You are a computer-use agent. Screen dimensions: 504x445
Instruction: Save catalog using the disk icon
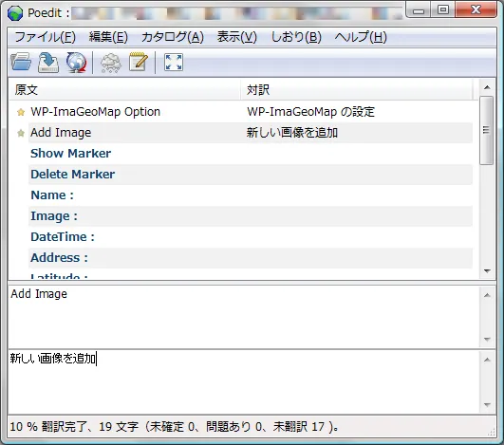coord(48,63)
